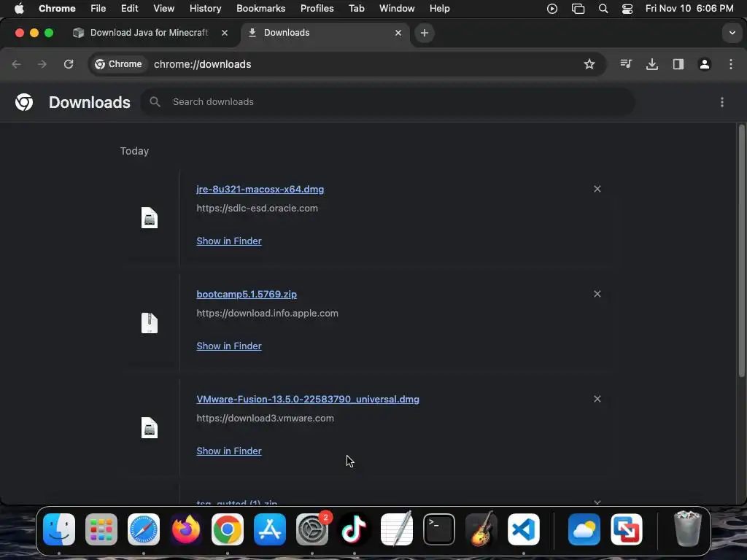The image size is (747, 560).
Task: Open the bootcamp5.1.5769.zip file link
Action: point(247,294)
